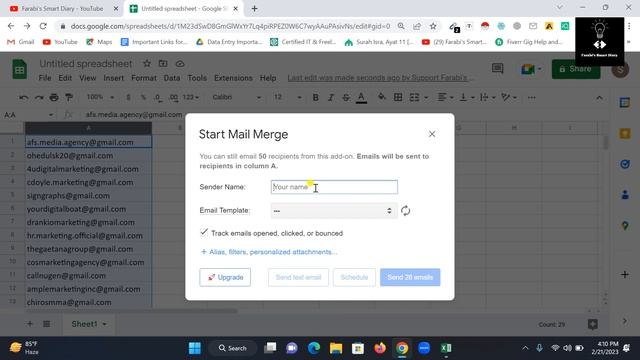Click the Send 28 emails button

coord(410,277)
